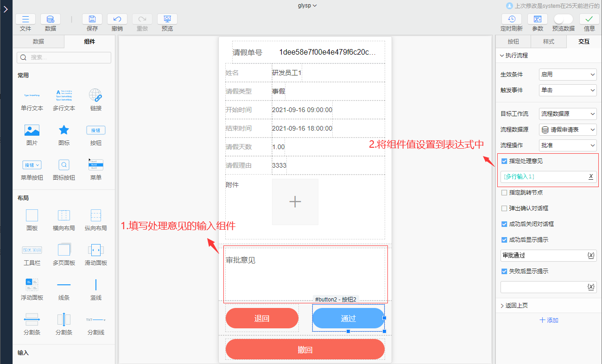Open the 样式 tab on the right

pos(548,41)
